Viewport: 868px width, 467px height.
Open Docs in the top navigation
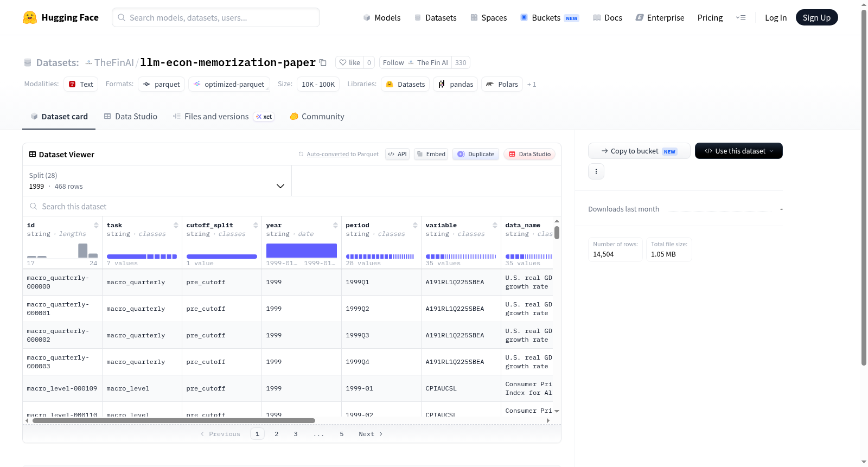point(608,17)
